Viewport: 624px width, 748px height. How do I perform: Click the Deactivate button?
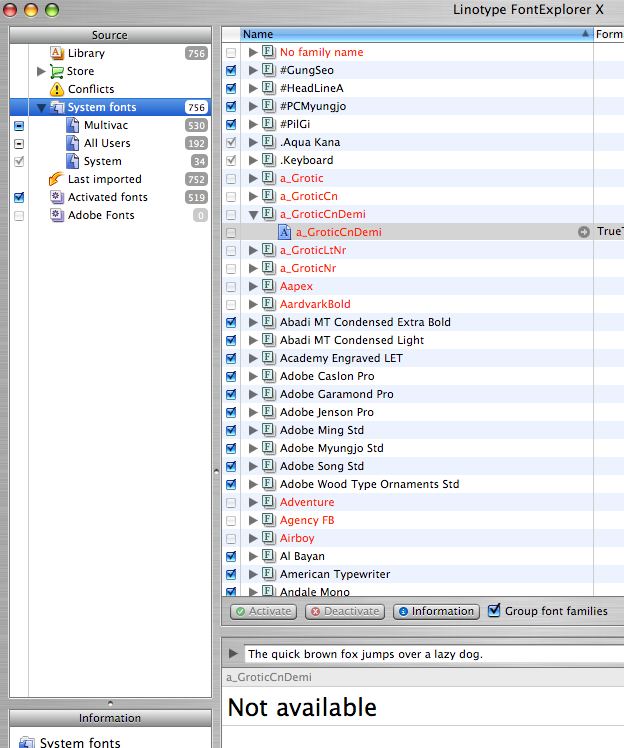coord(345,611)
